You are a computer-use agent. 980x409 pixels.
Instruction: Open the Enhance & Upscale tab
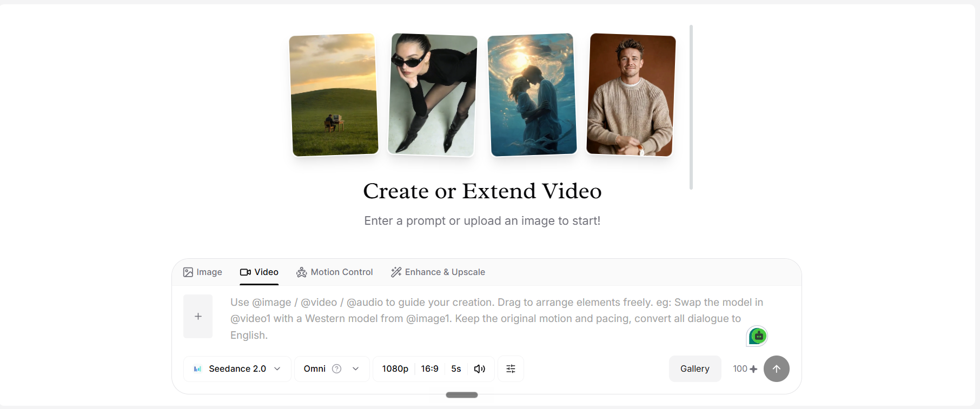tap(438, 272)
